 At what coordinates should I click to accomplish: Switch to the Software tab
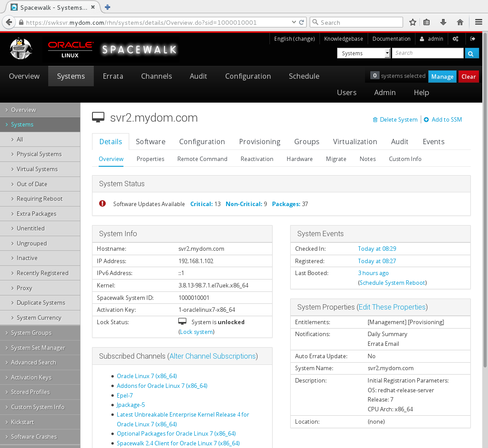(x=150, y=142)
